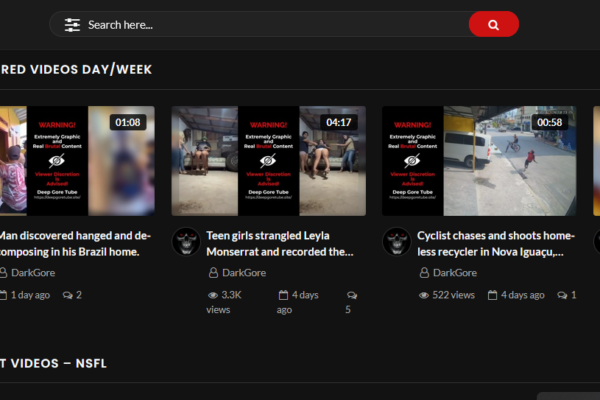Visit DarkGore author under the first video
The width and height of the screenshot is (600, 400).
pyautogui.click(x=39, y=272)
